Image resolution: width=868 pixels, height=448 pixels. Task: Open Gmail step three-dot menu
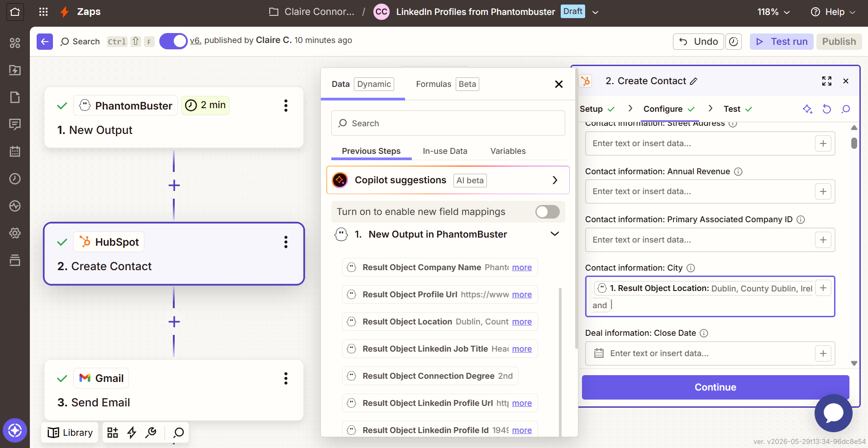286,378
